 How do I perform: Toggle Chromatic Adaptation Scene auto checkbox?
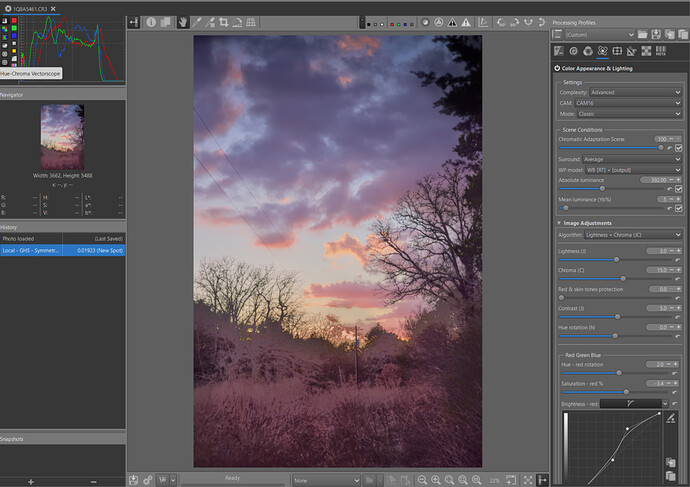679,148
